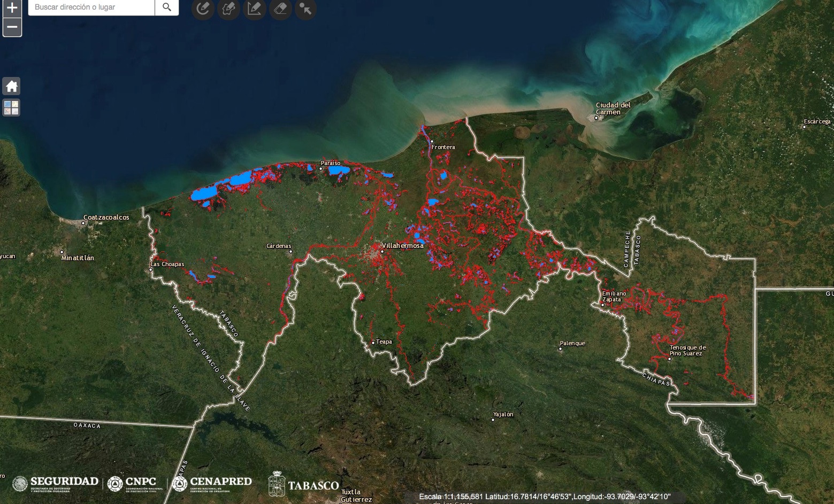Click the scale and coordinates readout
The width and height of the screenshot is (834, 504).
(545, 497)
